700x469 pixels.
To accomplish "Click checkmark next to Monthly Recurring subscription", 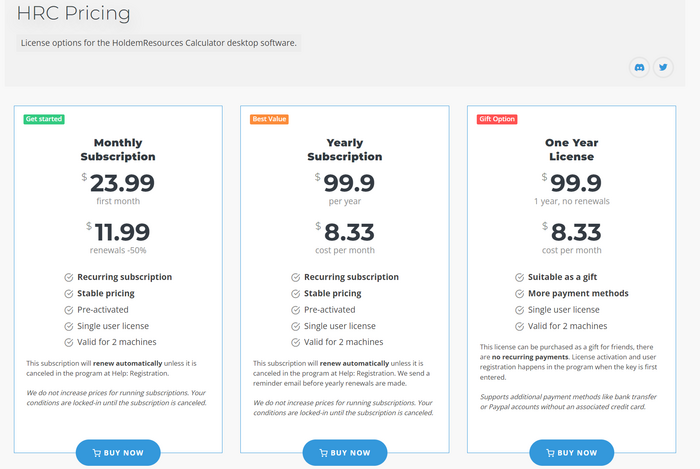I will pos(69,277).
